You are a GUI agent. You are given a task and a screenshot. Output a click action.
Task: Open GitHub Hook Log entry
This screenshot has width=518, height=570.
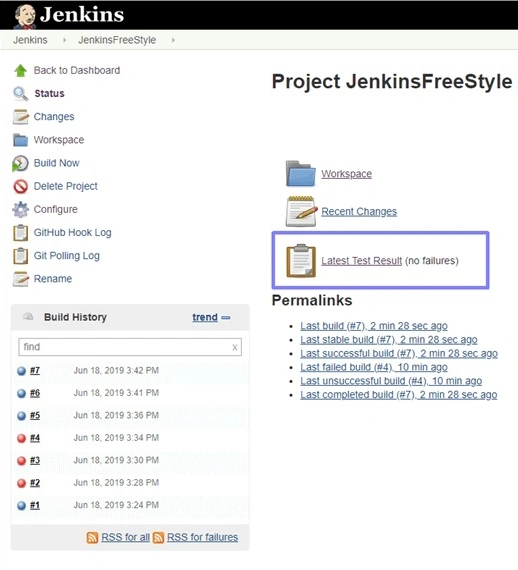72,233
